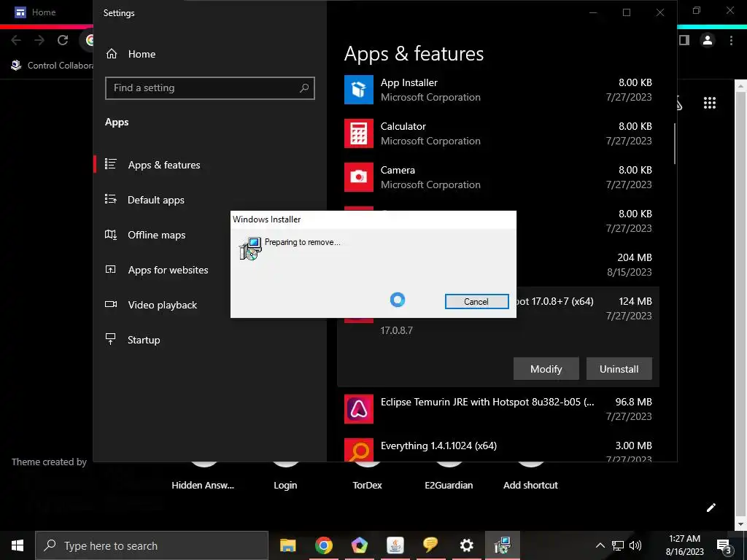Open Chrome from taskbar
The width and height of the screenshot is (747, 560).
pos(323,545)
